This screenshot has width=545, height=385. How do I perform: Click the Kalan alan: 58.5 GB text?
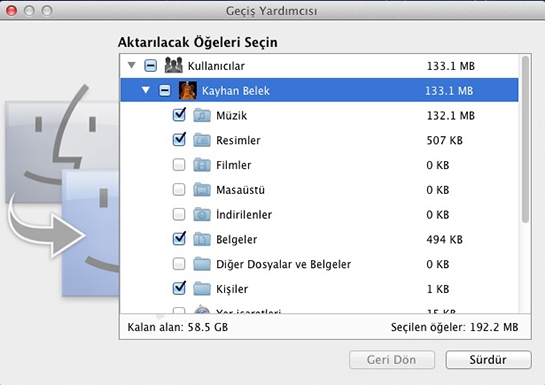(x=178, y=327)
